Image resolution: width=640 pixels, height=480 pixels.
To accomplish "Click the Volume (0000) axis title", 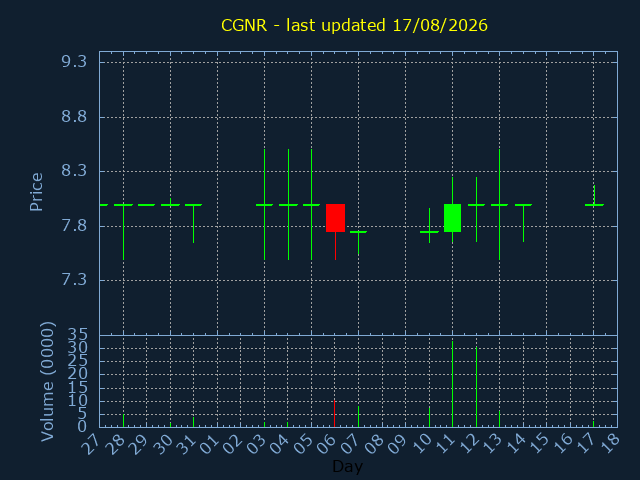I will [47, 381].
